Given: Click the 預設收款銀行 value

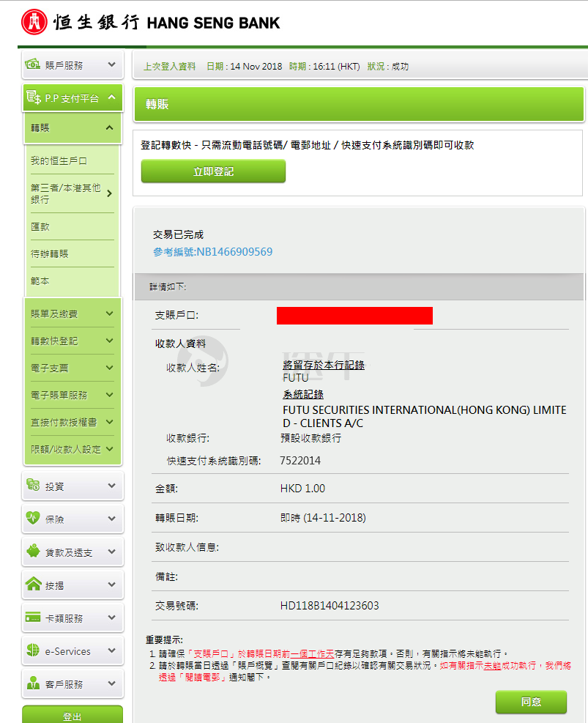Looking at the screenshot, I should pos(311,437).
